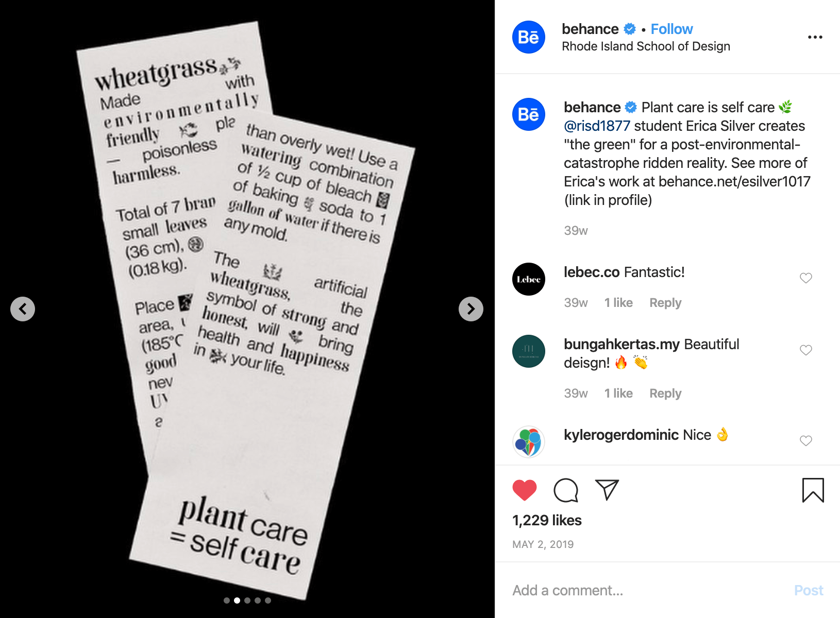This screenshot has height=618, width=840.
Task: Like the lebec.co comment heart
Action: (806, 278)
